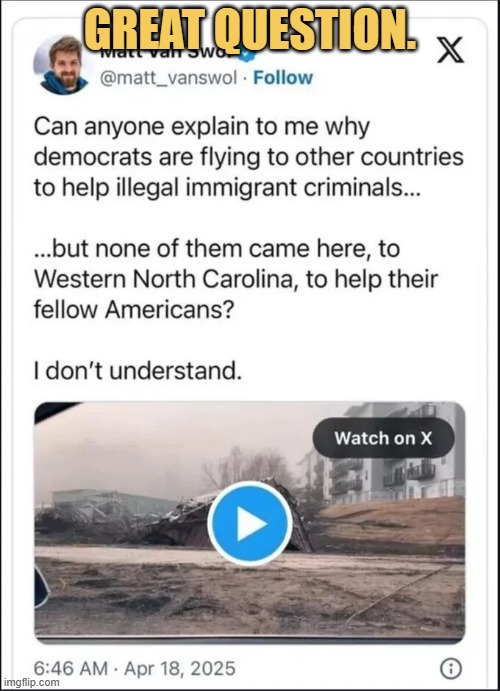Play the embedded video with the blue play button
This screenshot has width=500, height=691.
pos(250,523)
